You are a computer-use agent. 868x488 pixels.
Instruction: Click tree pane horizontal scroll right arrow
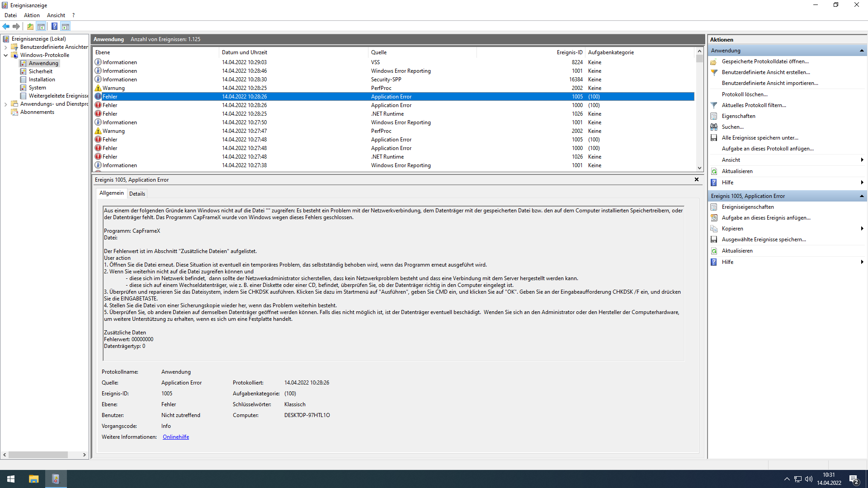coord(85,455)
